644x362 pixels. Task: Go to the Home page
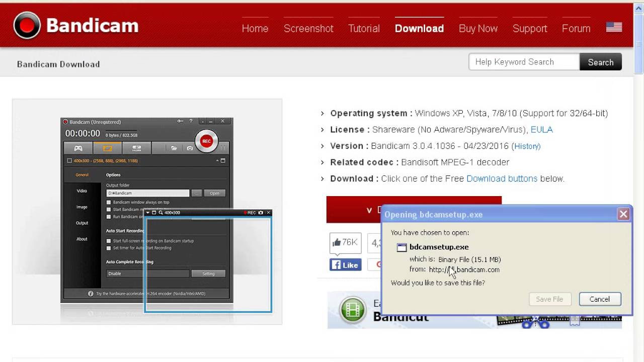coord(255,29)
